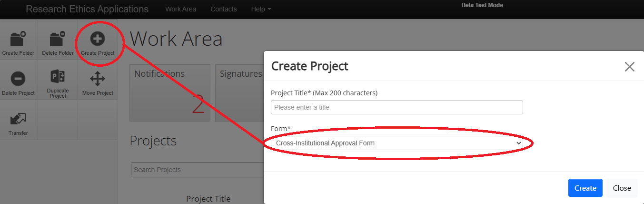
Task: Open the Work Area nav item
Action: click(180, 9)
